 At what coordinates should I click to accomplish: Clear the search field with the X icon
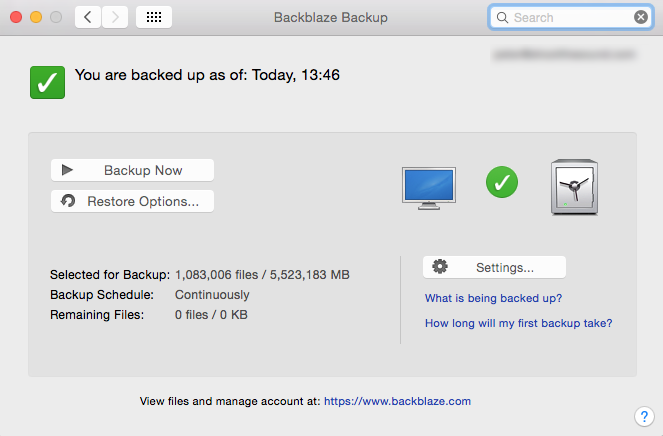click(x=641, y=17)
